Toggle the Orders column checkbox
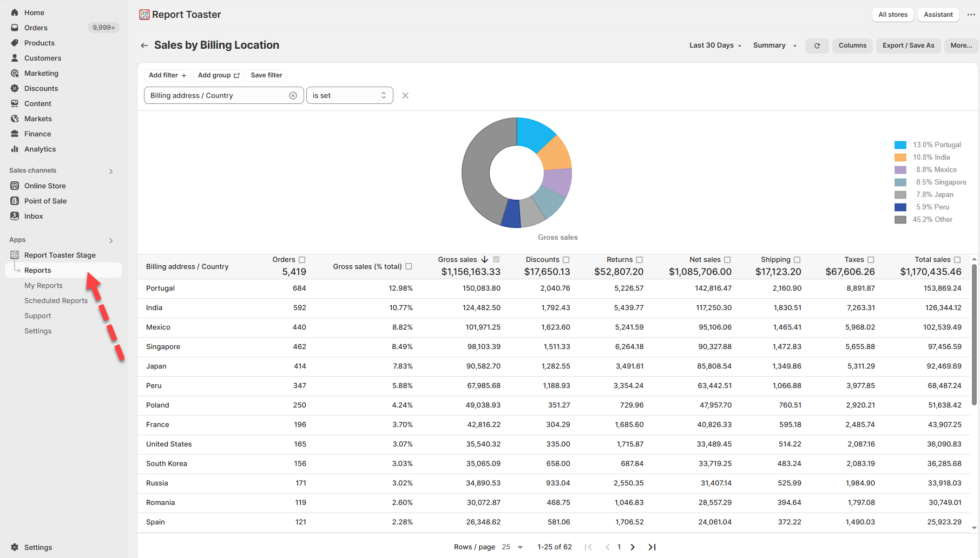This screenshot has width=980, height=558. click(x=302, y=260)
